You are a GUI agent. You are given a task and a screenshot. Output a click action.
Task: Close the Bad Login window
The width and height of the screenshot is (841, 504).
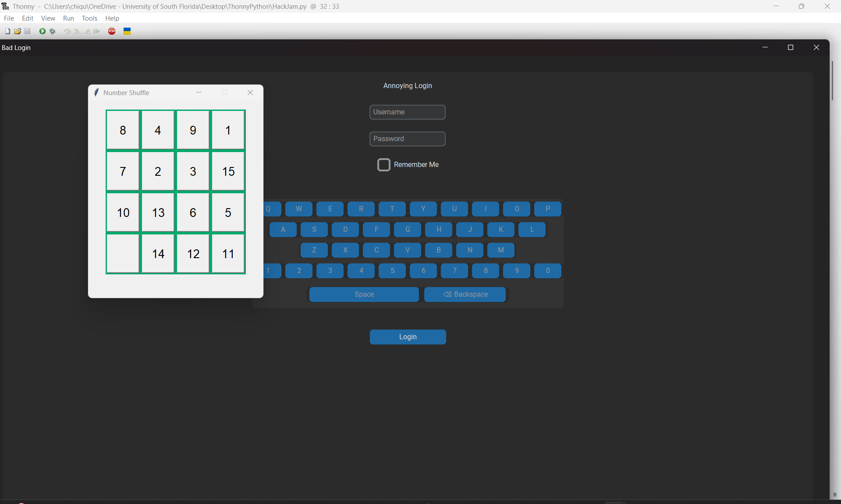[x=816, y=47]
